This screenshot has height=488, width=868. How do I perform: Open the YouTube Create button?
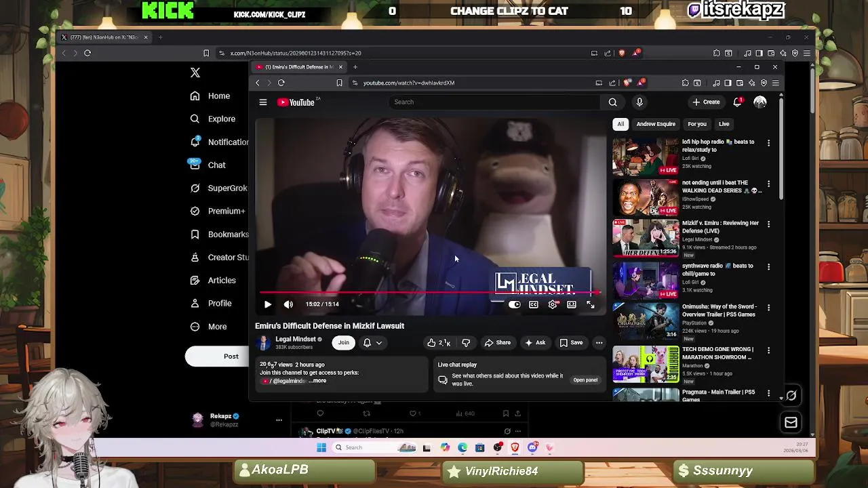(706, 102)
